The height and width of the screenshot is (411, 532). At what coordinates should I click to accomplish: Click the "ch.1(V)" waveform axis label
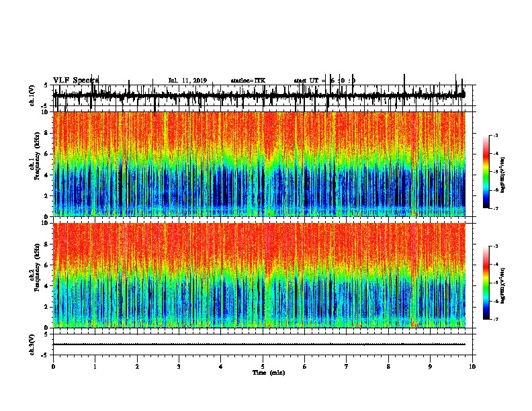pos(32,95)
